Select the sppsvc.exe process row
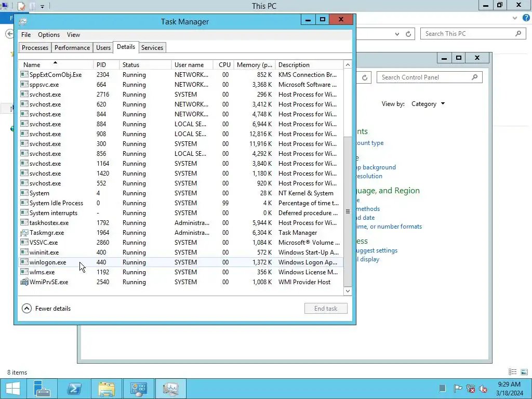 click(181, 85)
